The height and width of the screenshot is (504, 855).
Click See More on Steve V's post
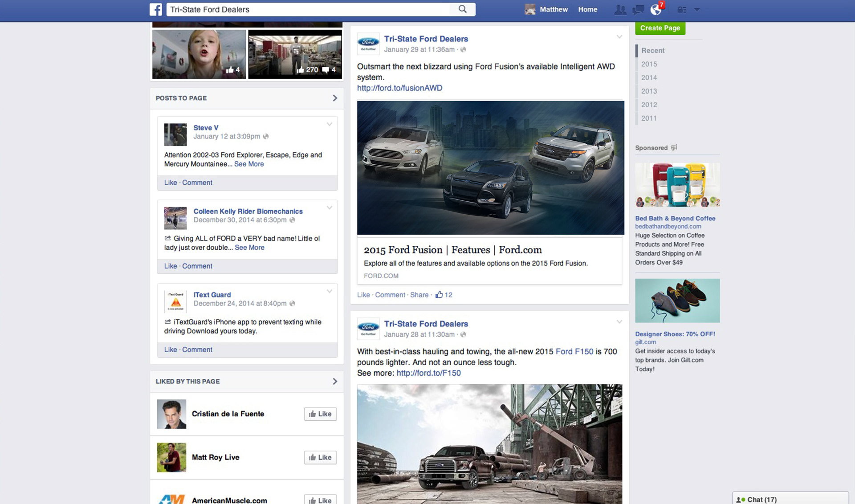pyautogui.click(x=249, y=164)
